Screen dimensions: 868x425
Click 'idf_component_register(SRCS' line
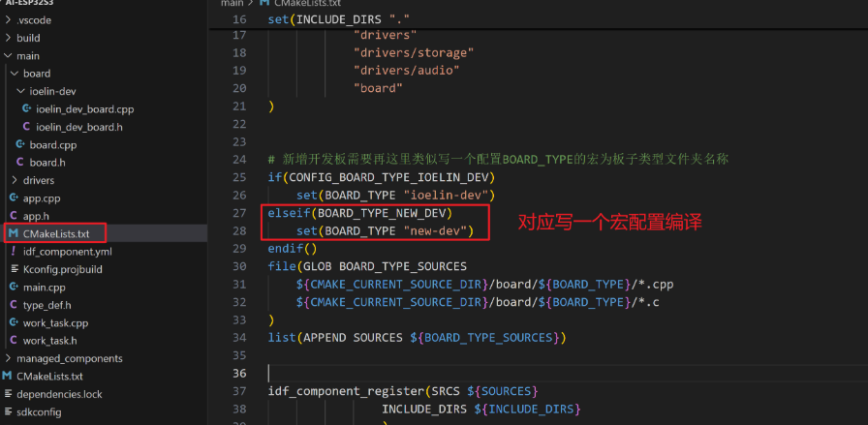coord(403,391)
